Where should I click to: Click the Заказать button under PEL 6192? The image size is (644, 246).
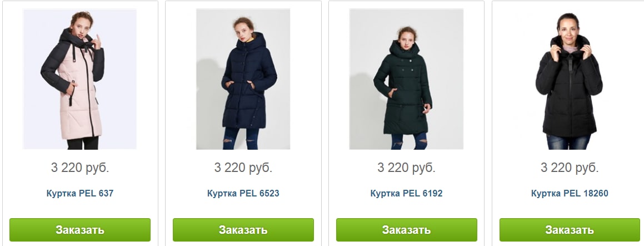point(407,229)
